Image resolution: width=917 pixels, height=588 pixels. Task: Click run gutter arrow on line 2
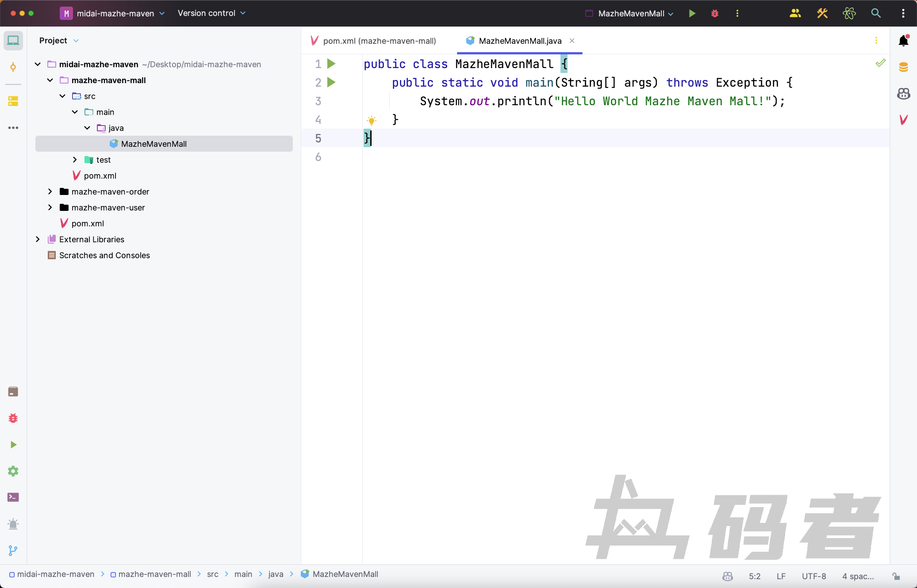[x=331, y=82]
